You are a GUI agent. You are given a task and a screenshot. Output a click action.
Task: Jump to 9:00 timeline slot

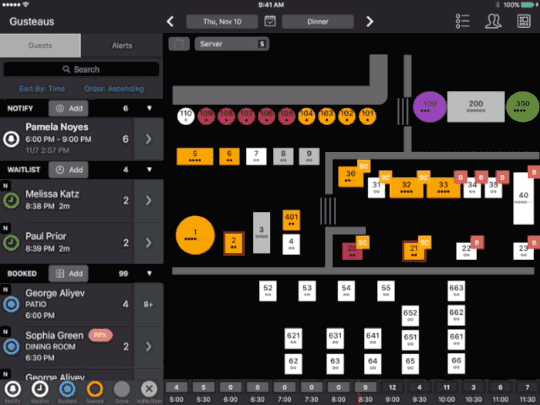pos(392,393)
